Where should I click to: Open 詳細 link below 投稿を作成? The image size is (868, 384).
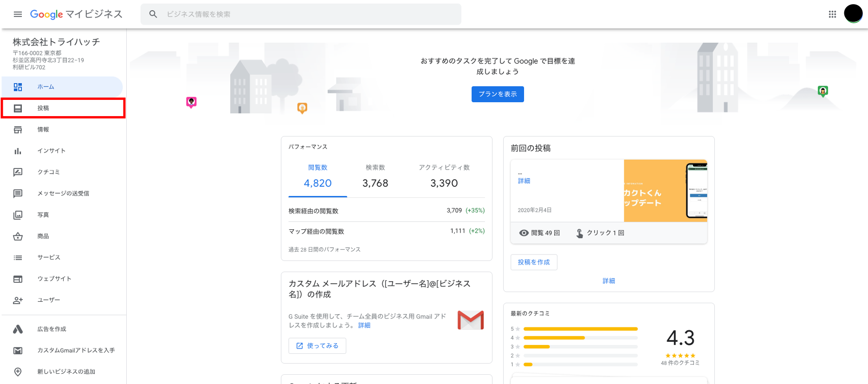tap(609, 281)
